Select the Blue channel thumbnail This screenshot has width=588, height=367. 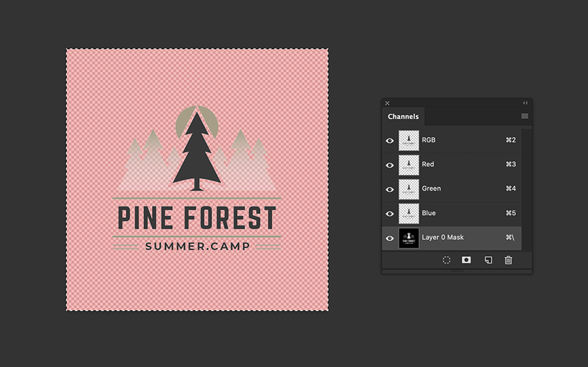[409, 214]
